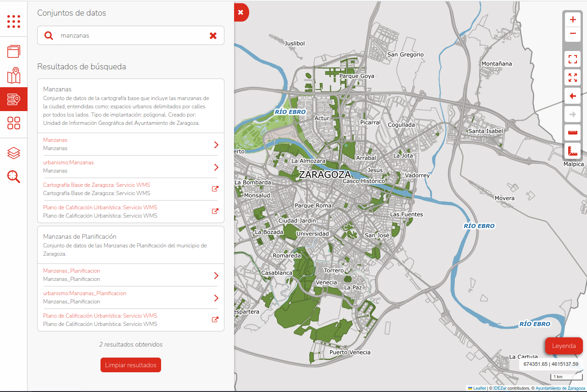Expand the urbanismo:Manzanas entry arrow
The image size is (587, 392).
tap(216, 167)
